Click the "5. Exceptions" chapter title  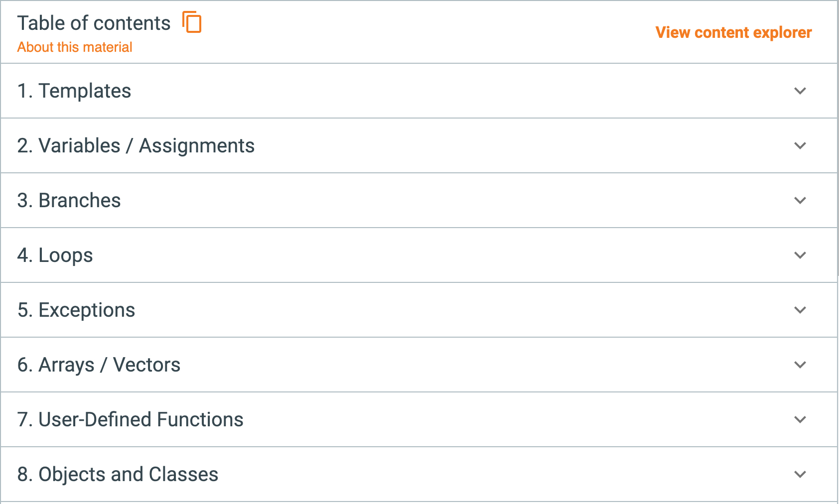click(x=76, y=310)
